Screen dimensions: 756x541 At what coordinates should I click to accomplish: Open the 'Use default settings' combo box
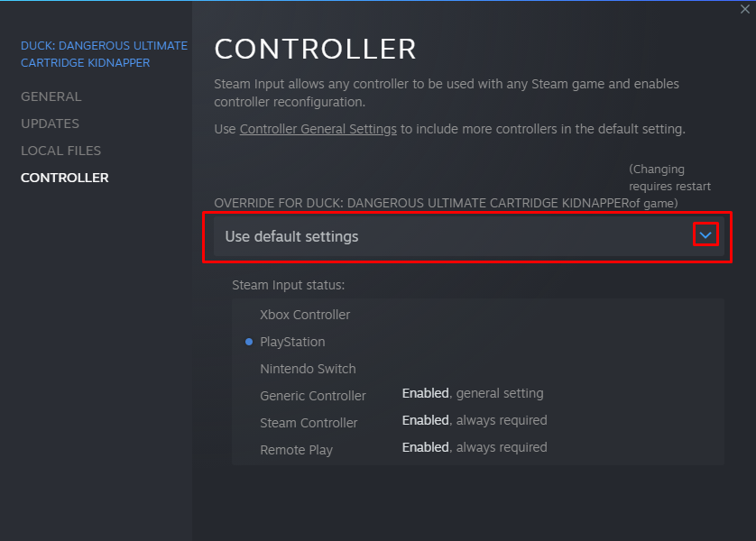pyautogui.click(x=451, y=237)
